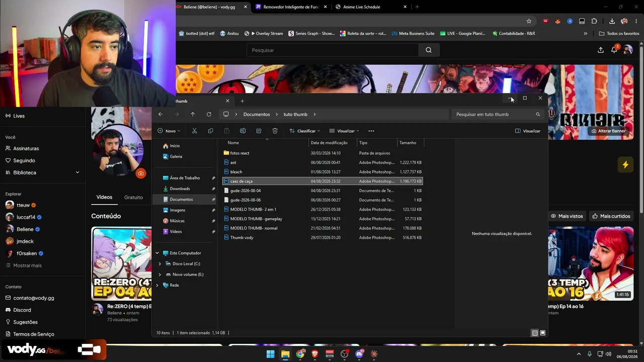Click the camera icon on the profile picture
Viewport: 644px width, 362px height.
point(140,173)
